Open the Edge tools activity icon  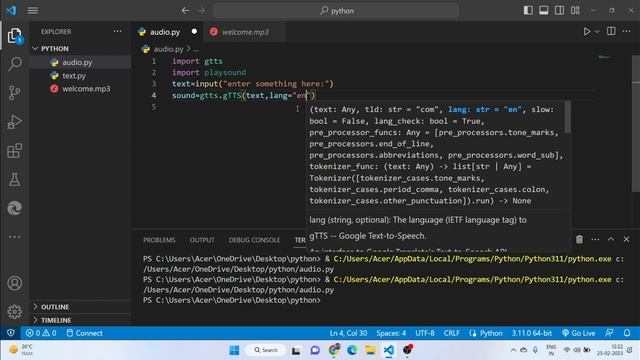click(x=15, y=208)
